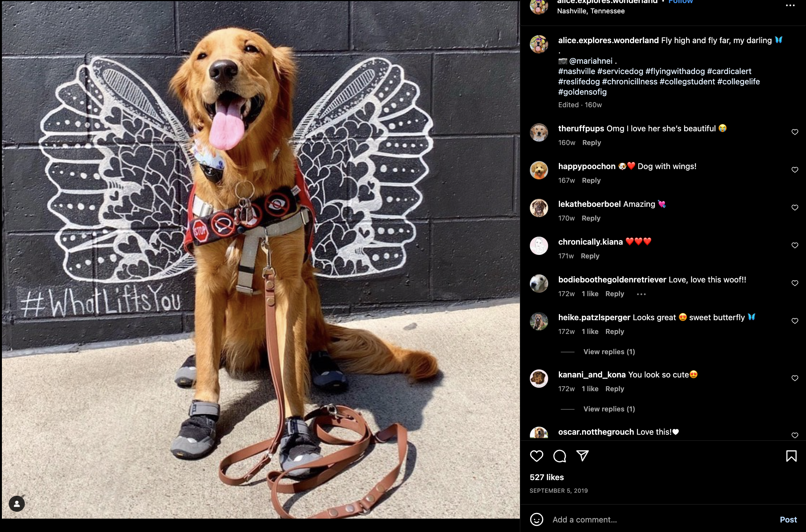Expand replies under heike.patzlsperger's comment
Viewport: 806px width, 532px height.
(x=609, y=352)
